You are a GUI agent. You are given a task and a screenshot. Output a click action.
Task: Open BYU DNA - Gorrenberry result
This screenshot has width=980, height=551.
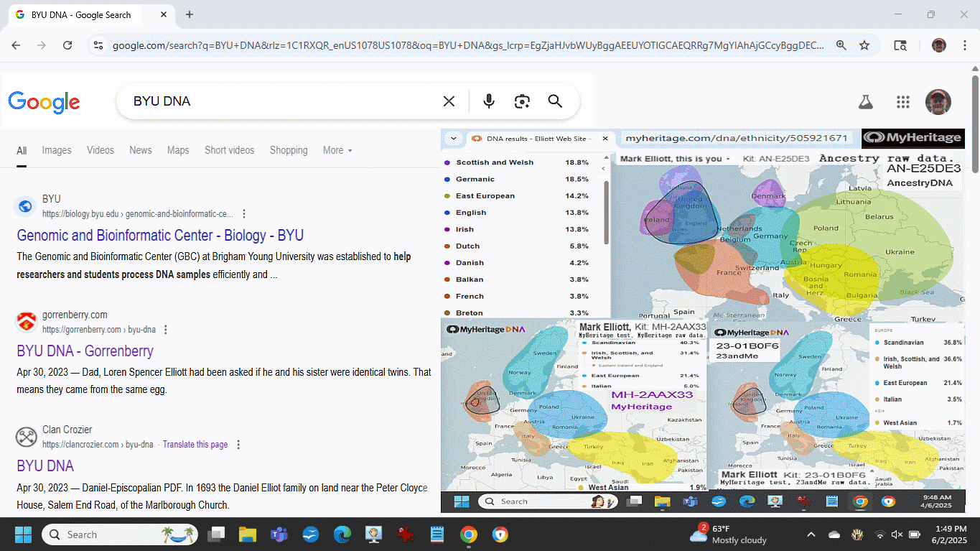coord(85,351)
